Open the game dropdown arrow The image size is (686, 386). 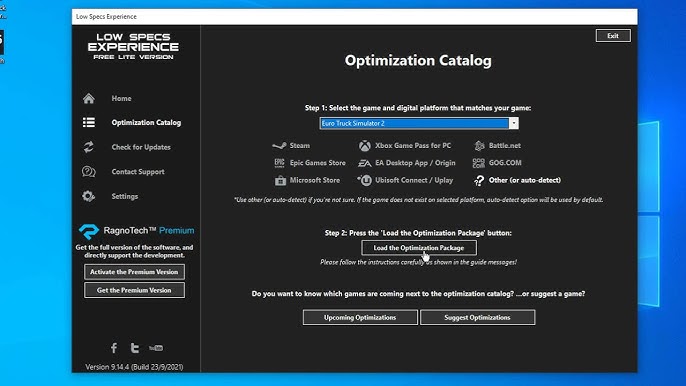coord(514,123)
